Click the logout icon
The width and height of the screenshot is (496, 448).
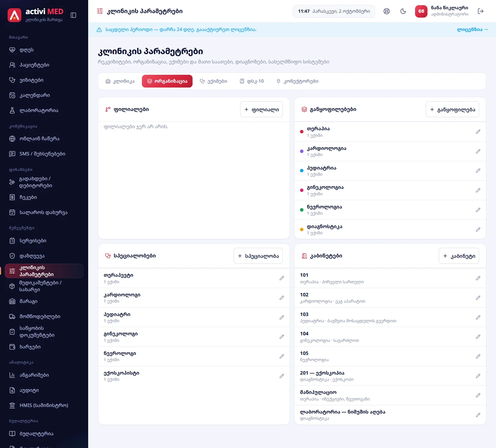coord(481,11)
